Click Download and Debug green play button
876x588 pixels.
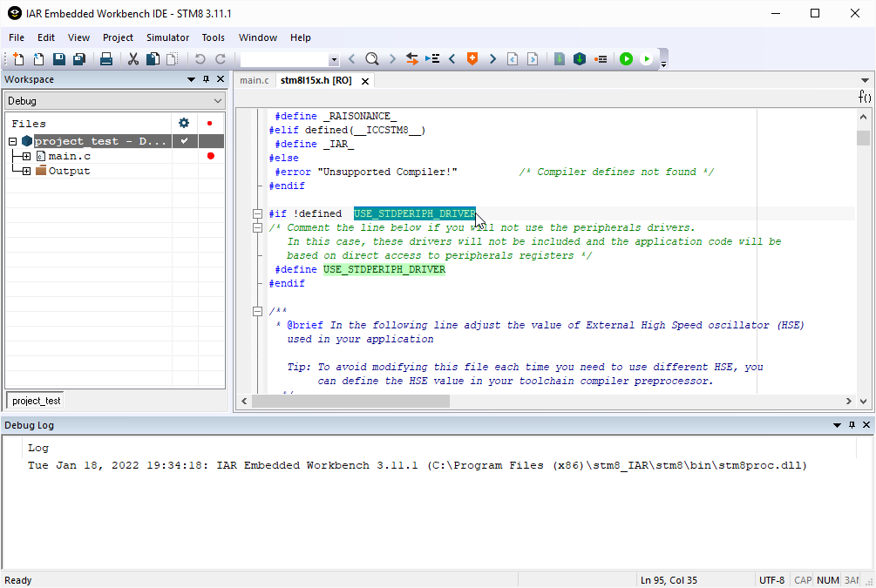pyautogui.click(x=626, y=58)
